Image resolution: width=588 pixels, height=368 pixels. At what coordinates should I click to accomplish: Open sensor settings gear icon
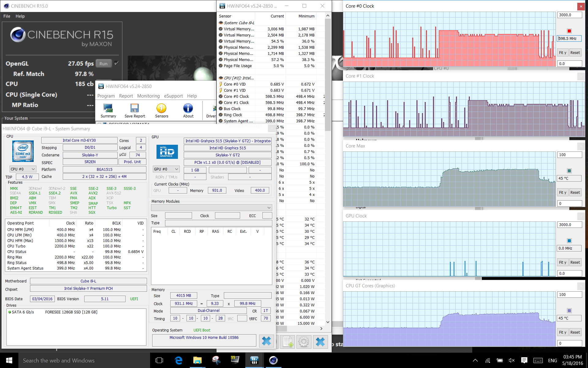[x=303, y=342]
